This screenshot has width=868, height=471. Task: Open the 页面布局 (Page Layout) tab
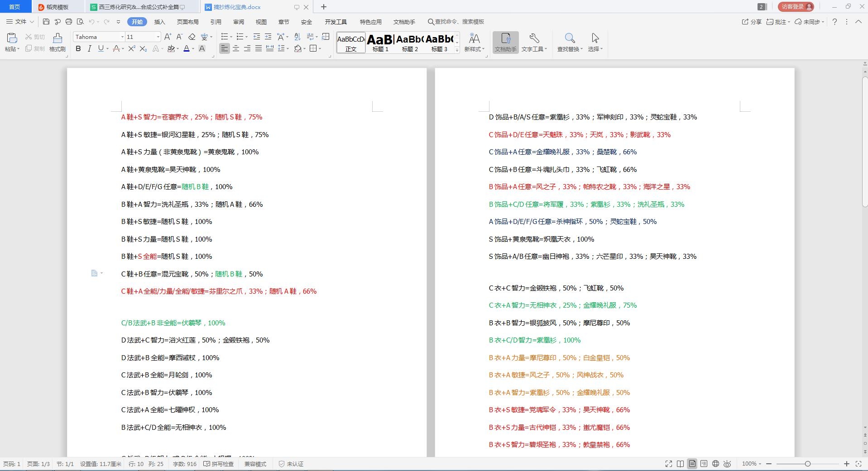(x=188, y=22)
